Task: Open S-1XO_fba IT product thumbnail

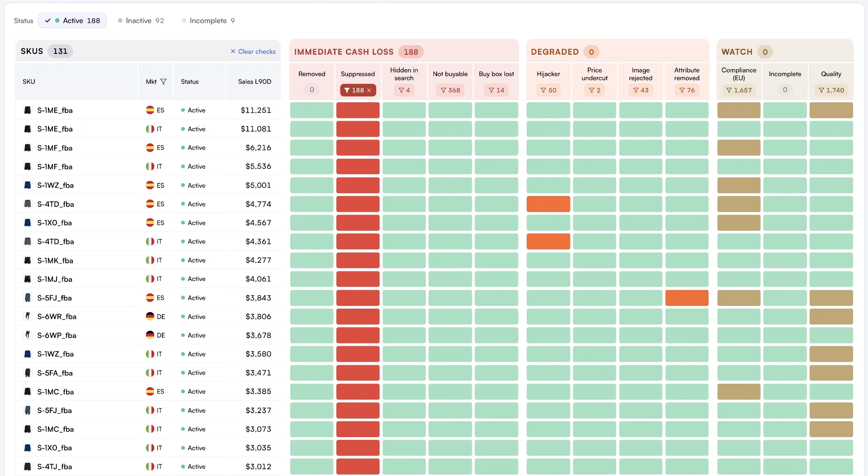Action: coord(28,448)
